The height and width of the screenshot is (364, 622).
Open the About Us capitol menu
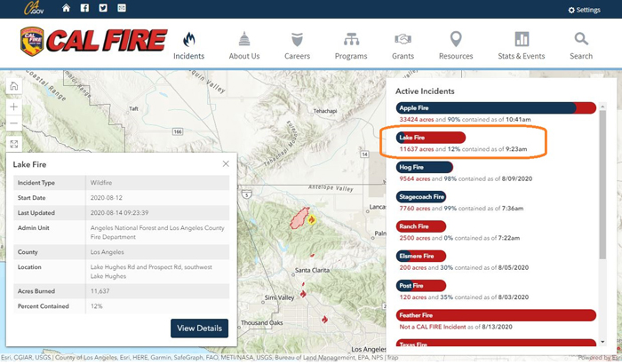[244, 45]
